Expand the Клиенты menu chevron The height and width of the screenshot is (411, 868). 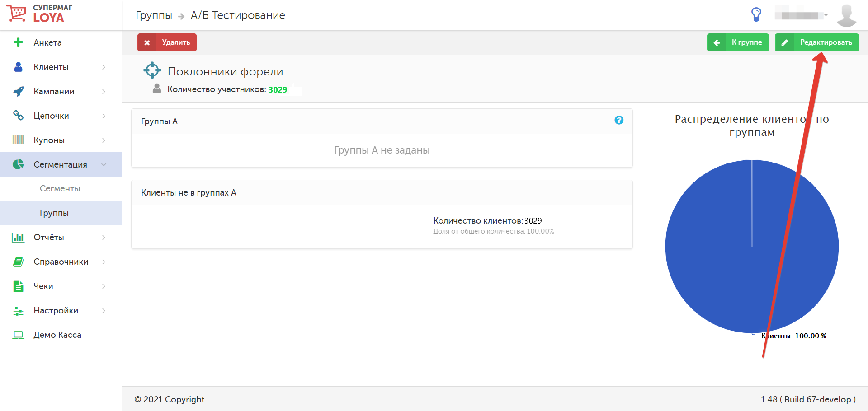coord(104,67)
